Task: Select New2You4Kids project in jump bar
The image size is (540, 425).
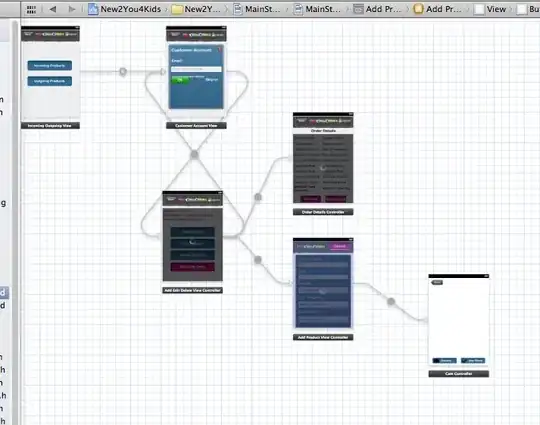Action: click(125, 9)
